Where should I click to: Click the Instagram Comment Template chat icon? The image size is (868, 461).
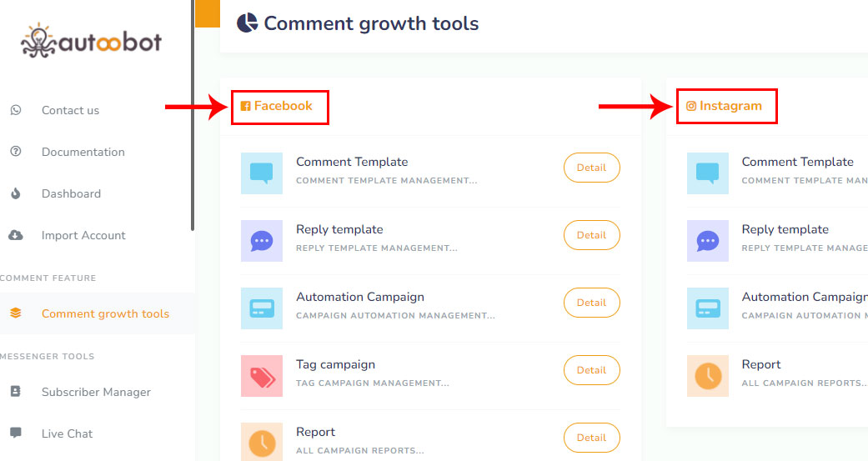click(x=708, y=173)
